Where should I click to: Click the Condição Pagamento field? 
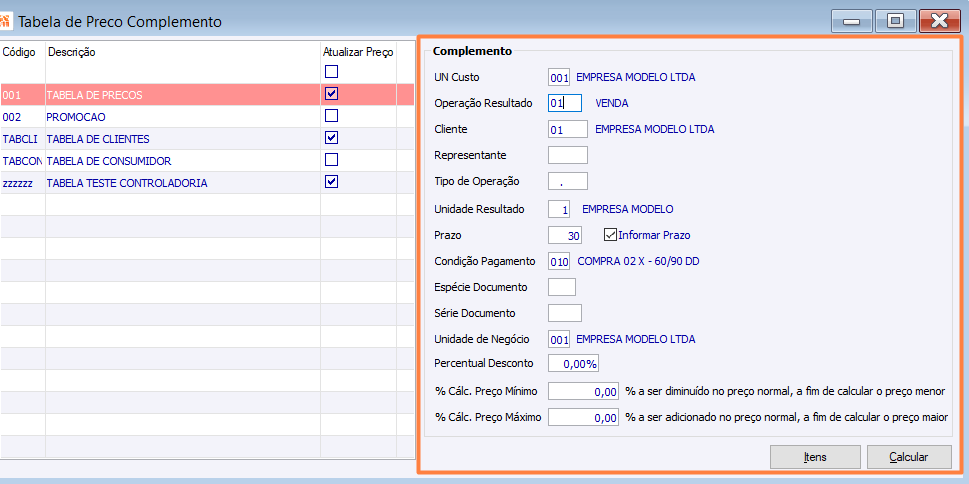click(x=559, y=261)
